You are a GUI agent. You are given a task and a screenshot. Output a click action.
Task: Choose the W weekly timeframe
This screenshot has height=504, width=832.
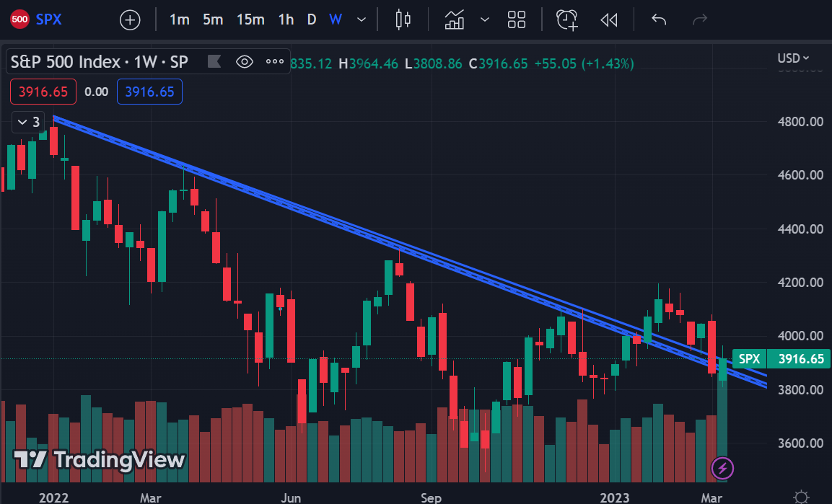[x=336, y=19]
